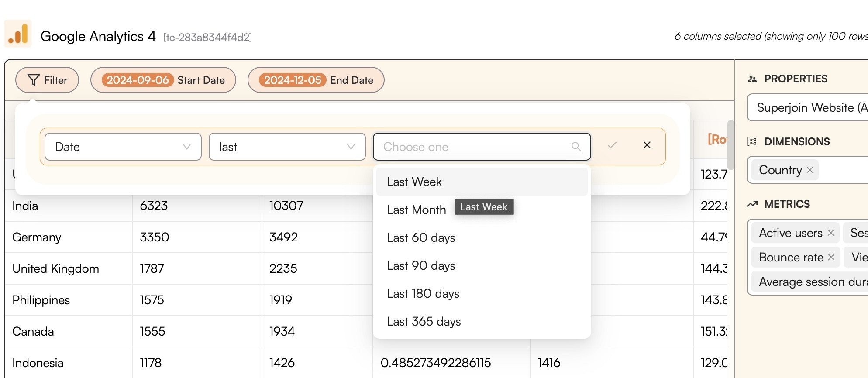Viewport: 868px width, 378px height.
Task: Focus the 'Choose one' search field
Action: tap(482, 147)
